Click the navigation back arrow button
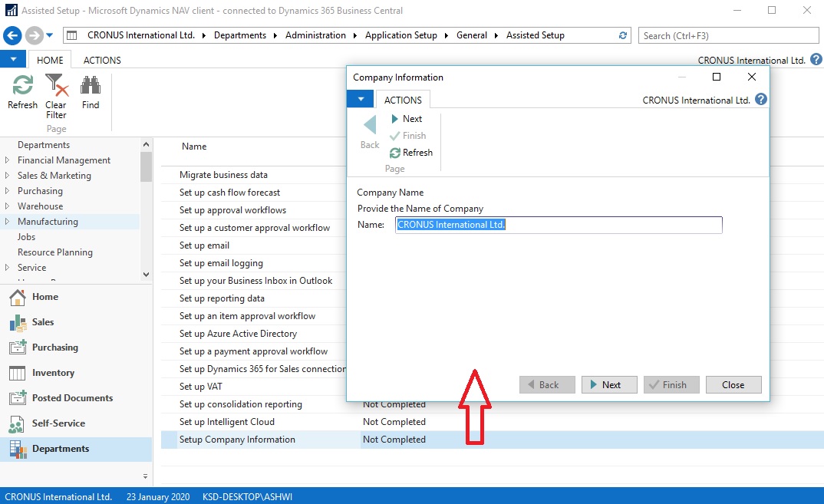This screenshot has height=504, width=824. tap(13, 35)
